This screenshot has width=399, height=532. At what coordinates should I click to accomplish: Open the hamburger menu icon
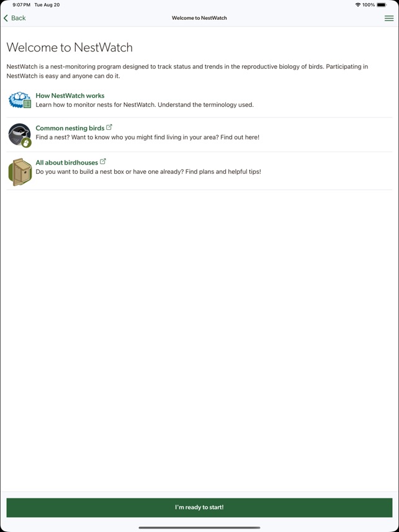tap(389, 19)
